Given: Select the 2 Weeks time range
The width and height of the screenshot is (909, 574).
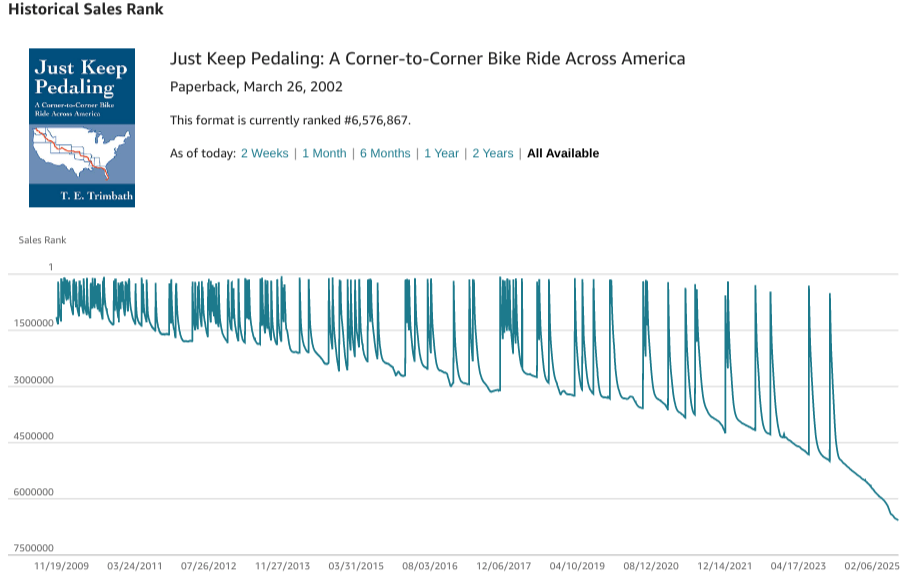Looking at the screenshot, I should 264,153.
